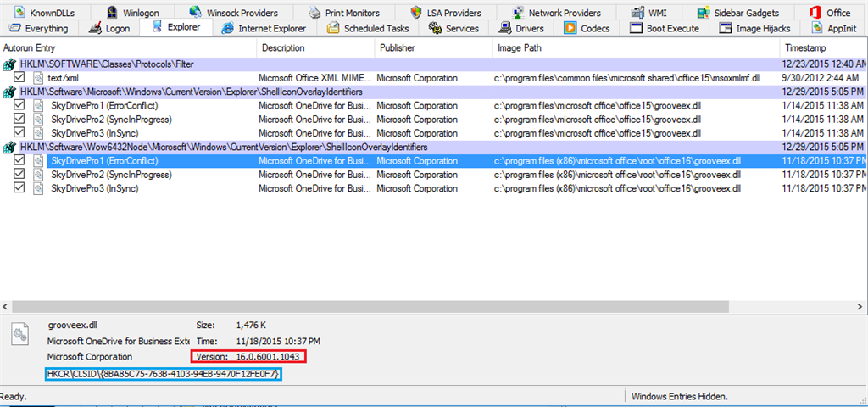868x407 pixels.
Task: Open the WMI tab
Action: (x=648, y=12)
